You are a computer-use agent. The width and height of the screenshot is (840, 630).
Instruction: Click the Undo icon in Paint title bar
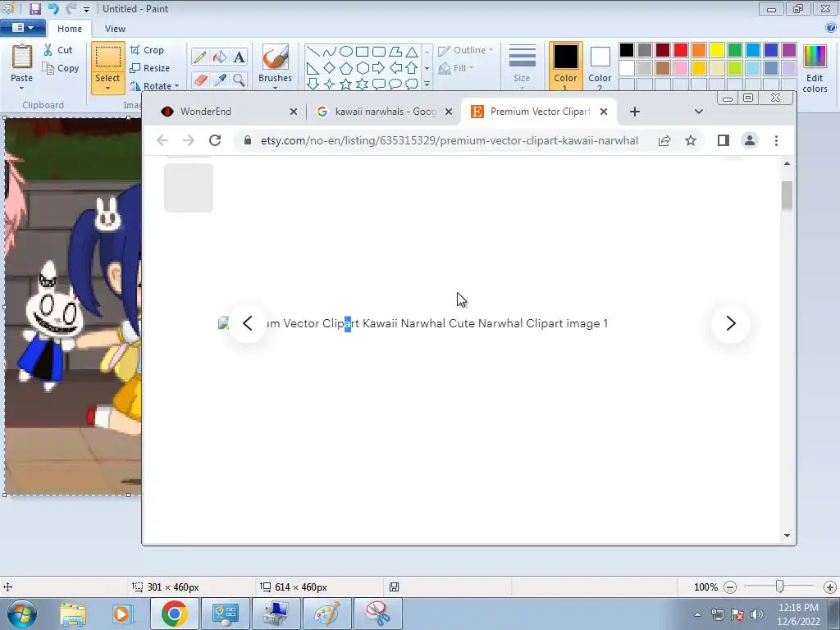click(53, 8)
